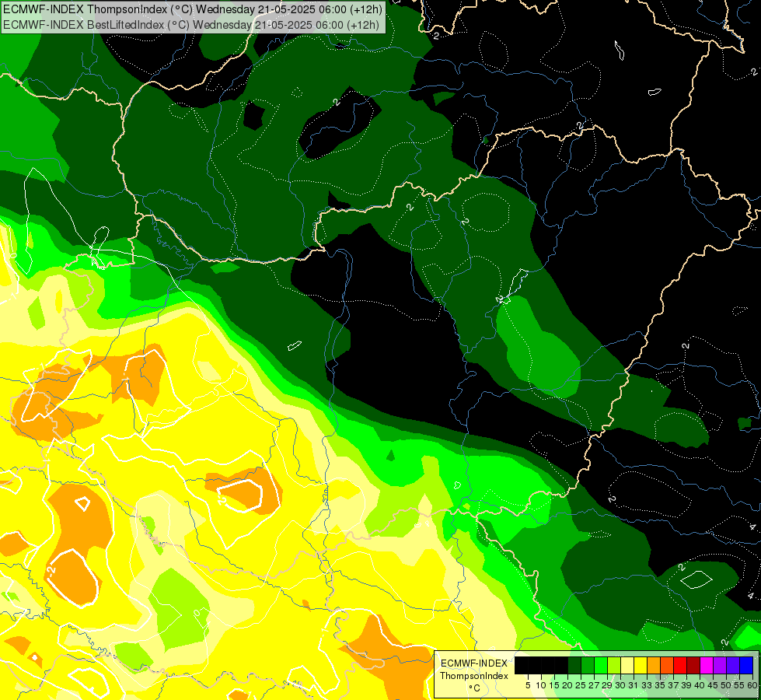761x700 pixels.
Task: Click the ThompsonIndex title line at top
Action: click(192, 9)
